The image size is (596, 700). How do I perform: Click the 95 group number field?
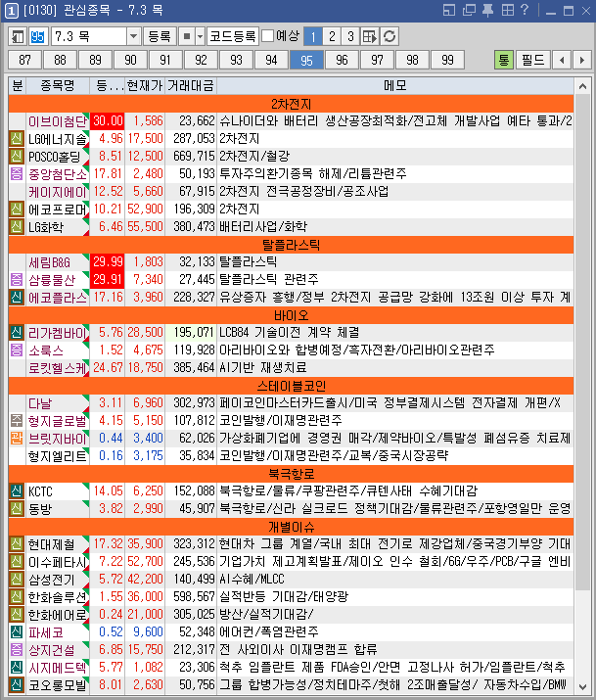tap(37, 36)
